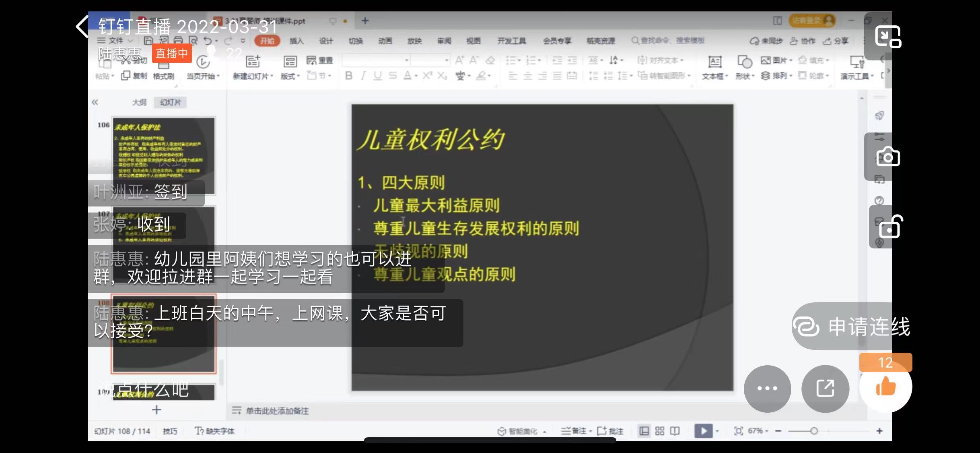Switch to the 大纲 outline tab

pyautogui.click(x=139, y=102)
